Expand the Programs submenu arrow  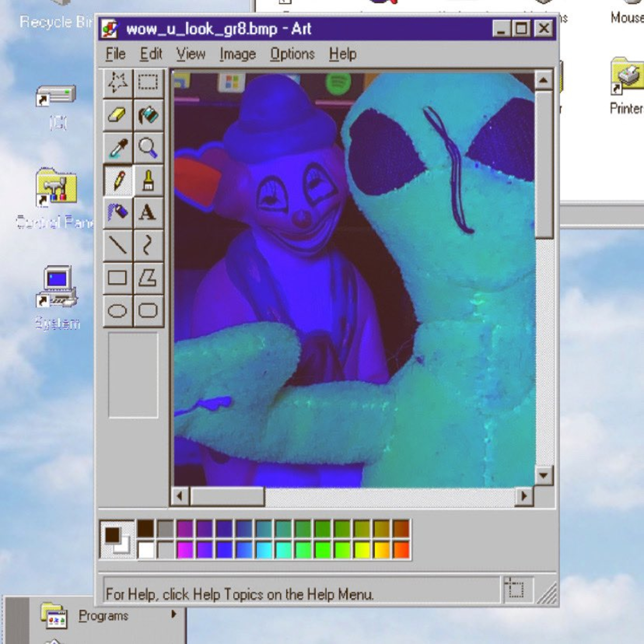174,614
